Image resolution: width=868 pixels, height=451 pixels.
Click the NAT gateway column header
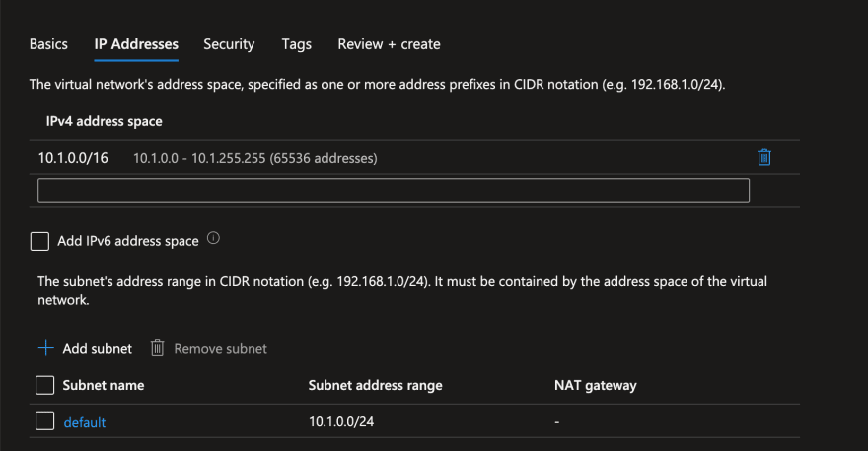(596, 385)
